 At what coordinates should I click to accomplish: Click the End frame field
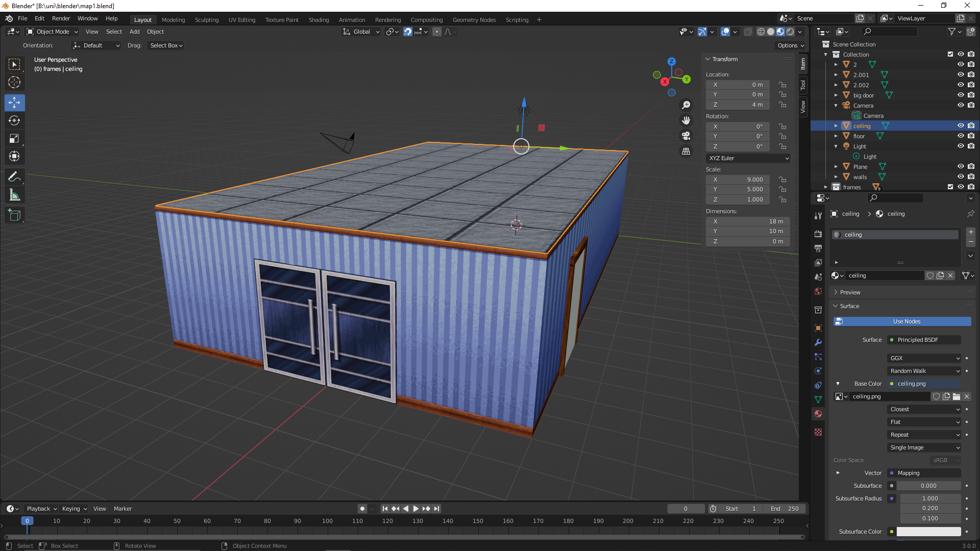(785, 509)
